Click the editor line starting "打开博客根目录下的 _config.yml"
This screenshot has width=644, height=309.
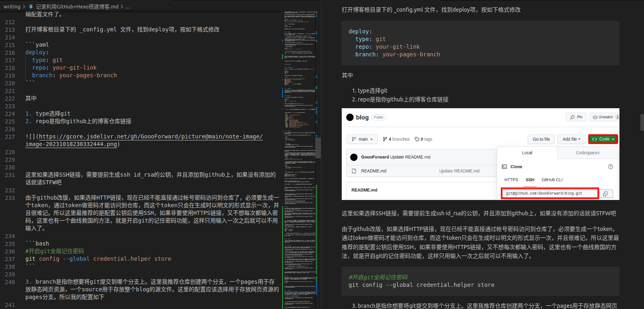(122, 29)
